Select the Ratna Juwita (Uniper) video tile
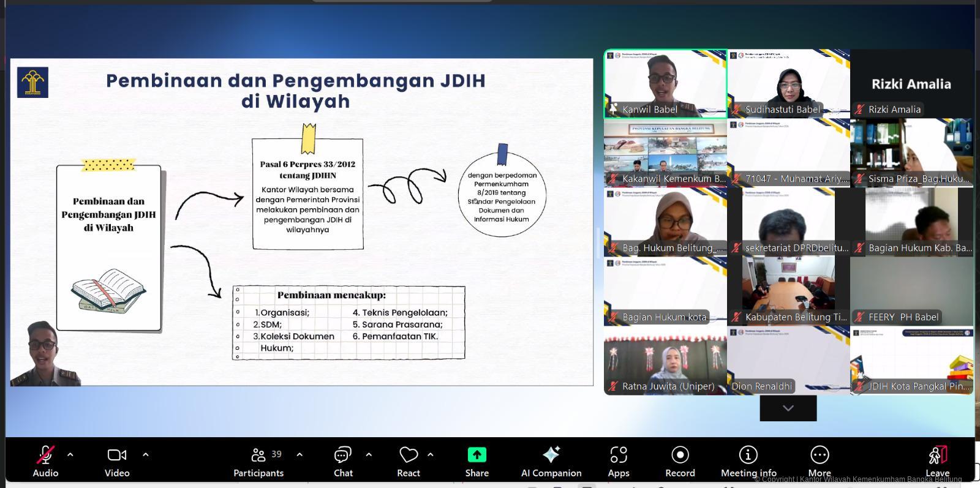The height and width of the screenshot is (488, 980). [665, 361]
